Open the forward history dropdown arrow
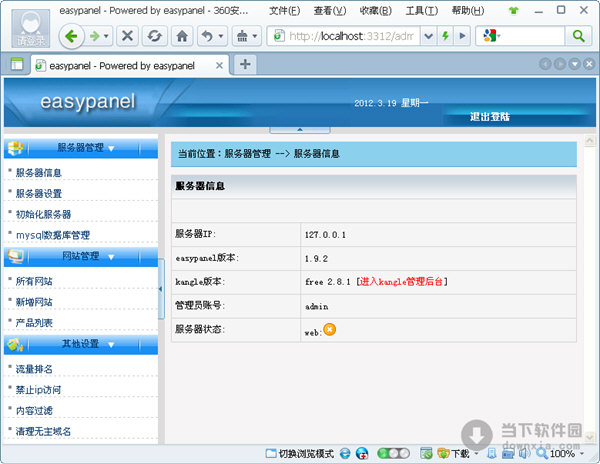This screenshot has width=600, height=464. [x=106, y=36]
